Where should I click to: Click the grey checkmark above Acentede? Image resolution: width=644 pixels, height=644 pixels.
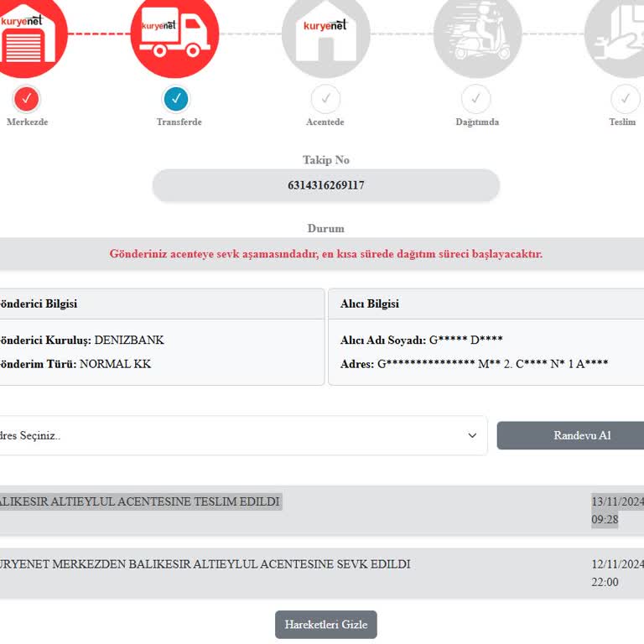click(325, 99)
